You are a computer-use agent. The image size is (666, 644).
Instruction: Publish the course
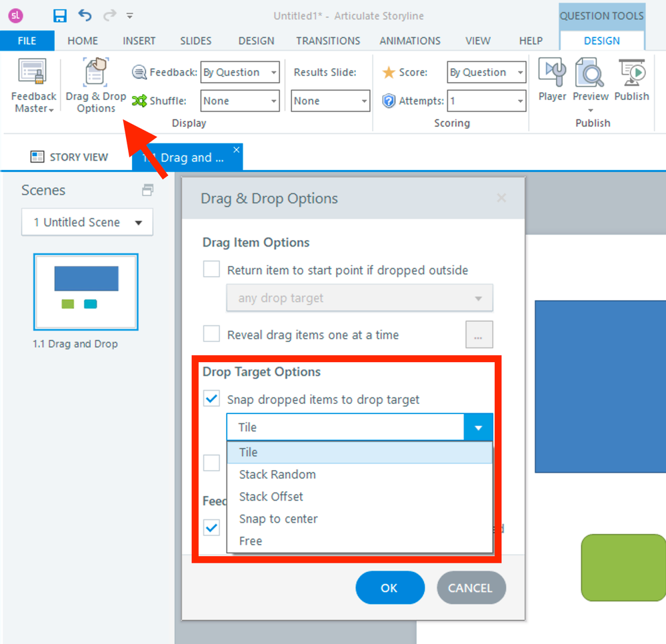pyautogui.click(x=631, y=80)
